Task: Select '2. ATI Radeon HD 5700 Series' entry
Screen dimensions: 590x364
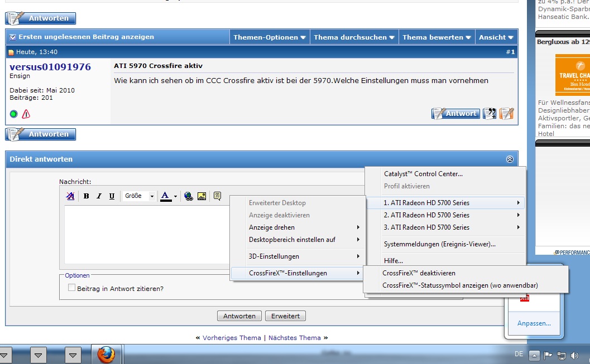Action: pyautogui.click(x=445, y=215)
